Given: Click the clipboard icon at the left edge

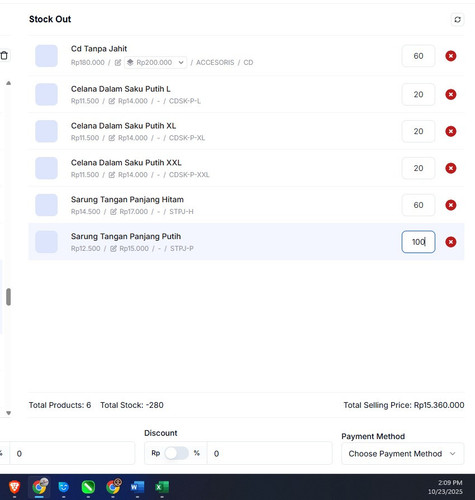Looking at the screenshot, I should click(4, 55).
